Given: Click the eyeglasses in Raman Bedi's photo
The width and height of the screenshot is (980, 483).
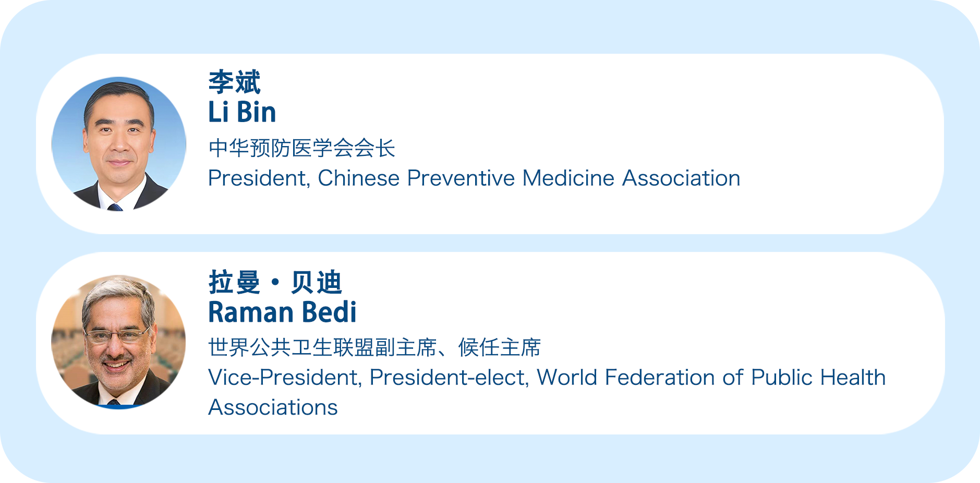Looking at the screenshot, I should click(x=117, y=334).
